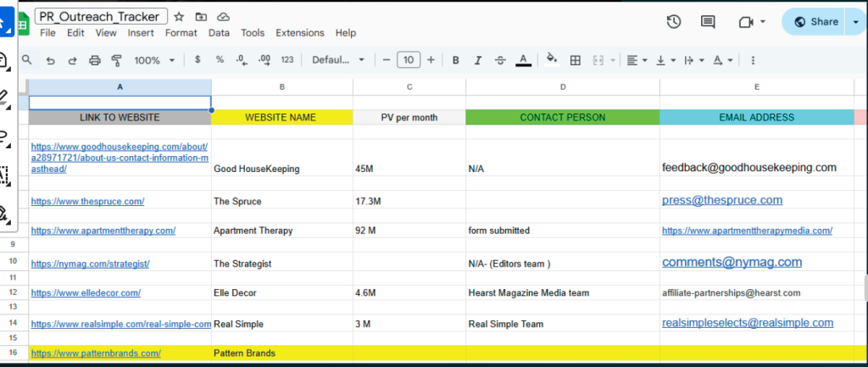Select the 17.3M page views cell
This screenshot has height=367, width=868.
(409, 199)
